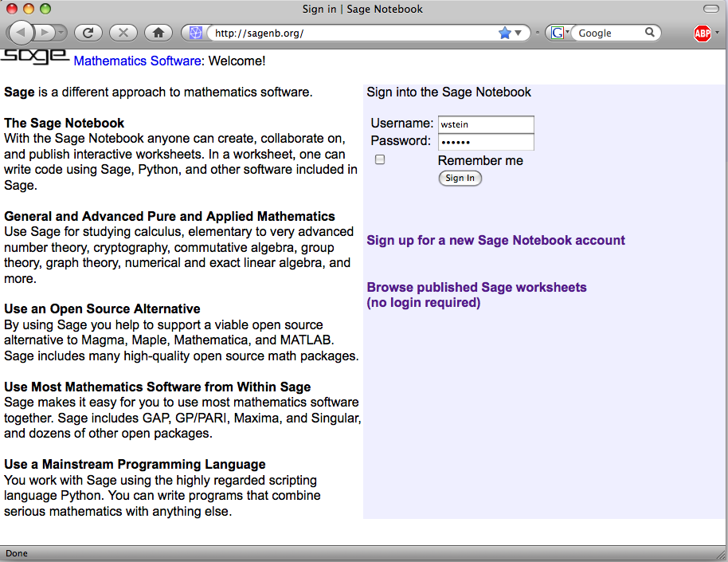
Task: Open the Google search engine selector
Action: click(x=560, y=33)
